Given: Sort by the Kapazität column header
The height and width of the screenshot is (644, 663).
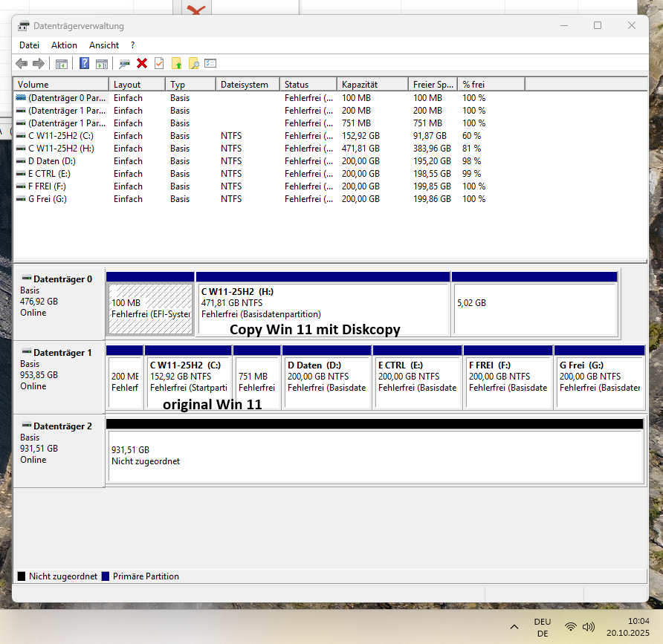Looking at the screenshot, I should click(373, 85).
